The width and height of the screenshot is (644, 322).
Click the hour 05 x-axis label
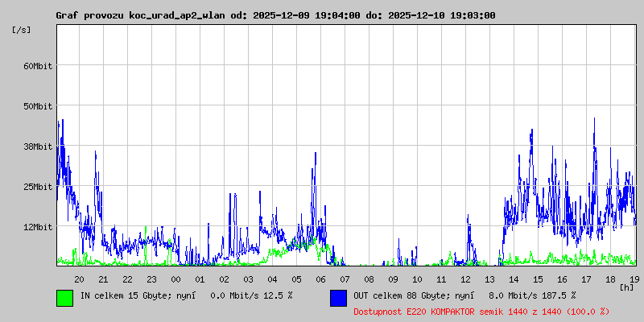(296, 279)
